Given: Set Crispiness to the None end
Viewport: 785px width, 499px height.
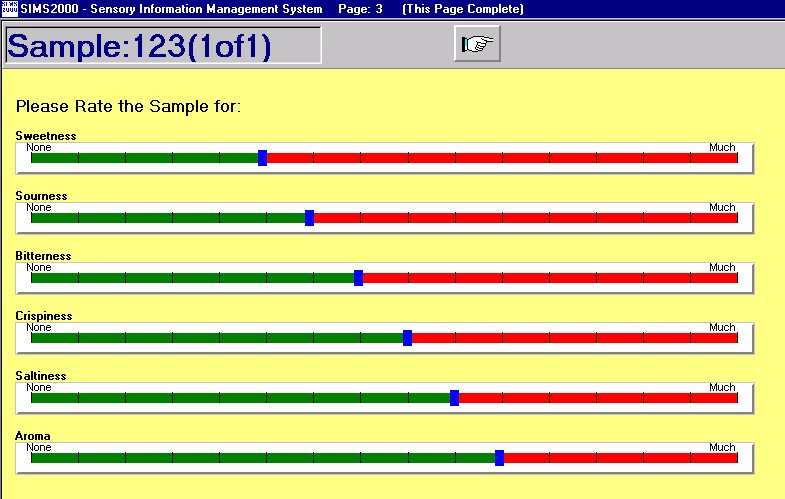Looking at the screenshot, I should 33,338.
